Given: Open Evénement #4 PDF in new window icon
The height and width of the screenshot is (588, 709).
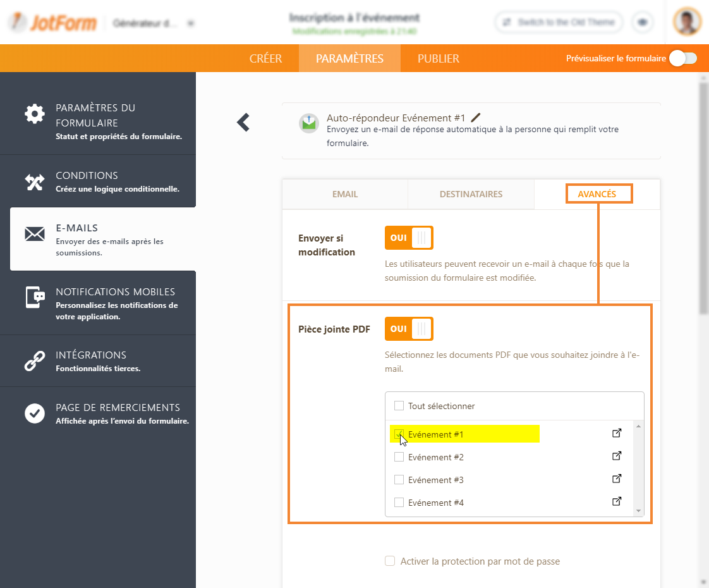Looking at the screenshot, I should coord(617,501).
